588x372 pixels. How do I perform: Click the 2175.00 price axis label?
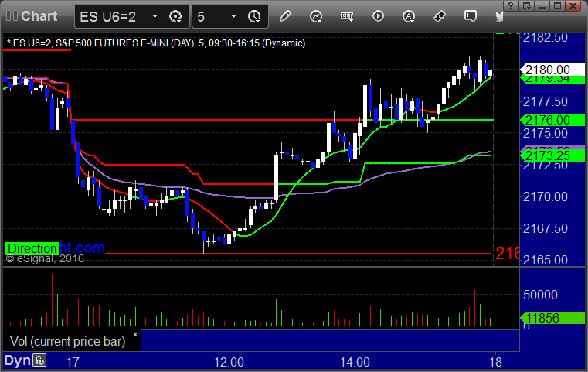[546, 133]
